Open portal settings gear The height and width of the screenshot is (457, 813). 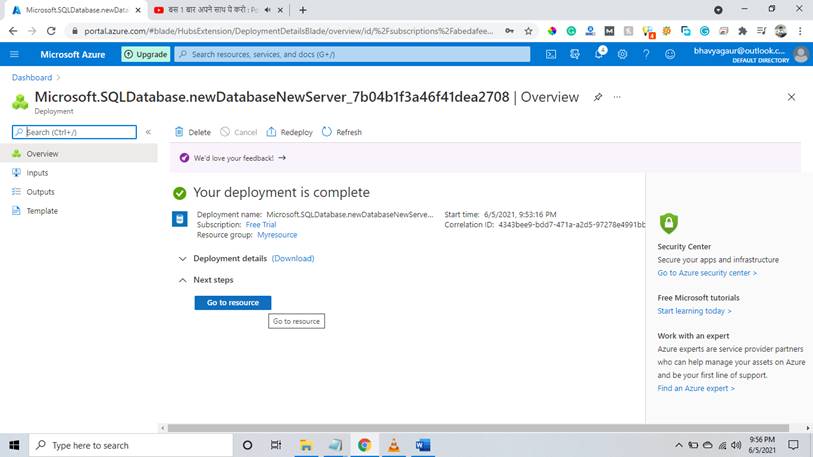pos(622,54)
